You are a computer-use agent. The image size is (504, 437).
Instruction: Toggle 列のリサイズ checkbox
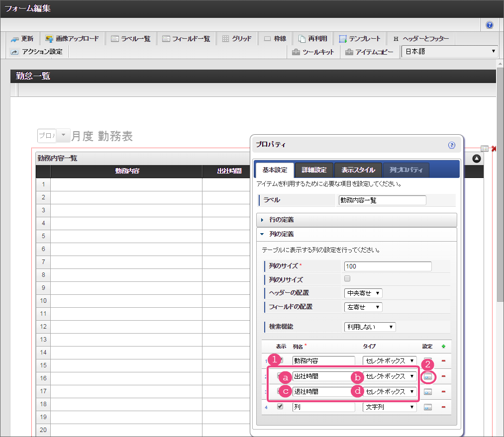[347, 279]
